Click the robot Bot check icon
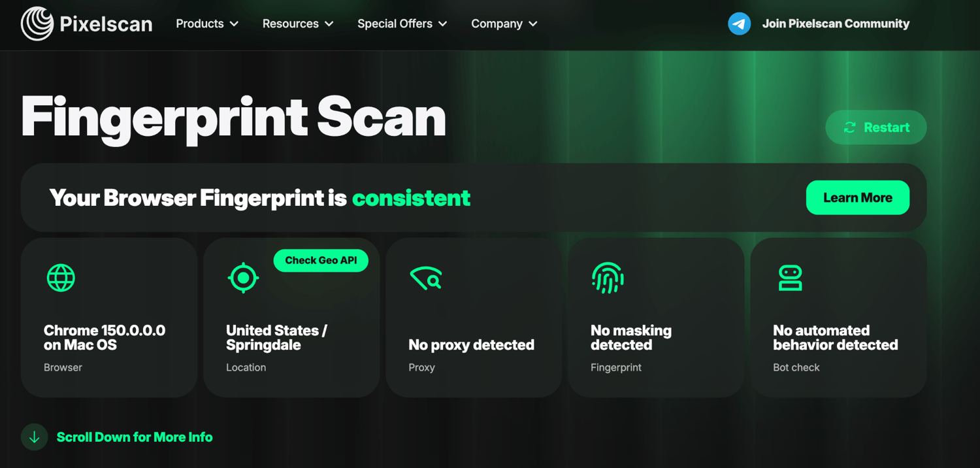Viewport: 980px width, 468px height. point(790,278)
